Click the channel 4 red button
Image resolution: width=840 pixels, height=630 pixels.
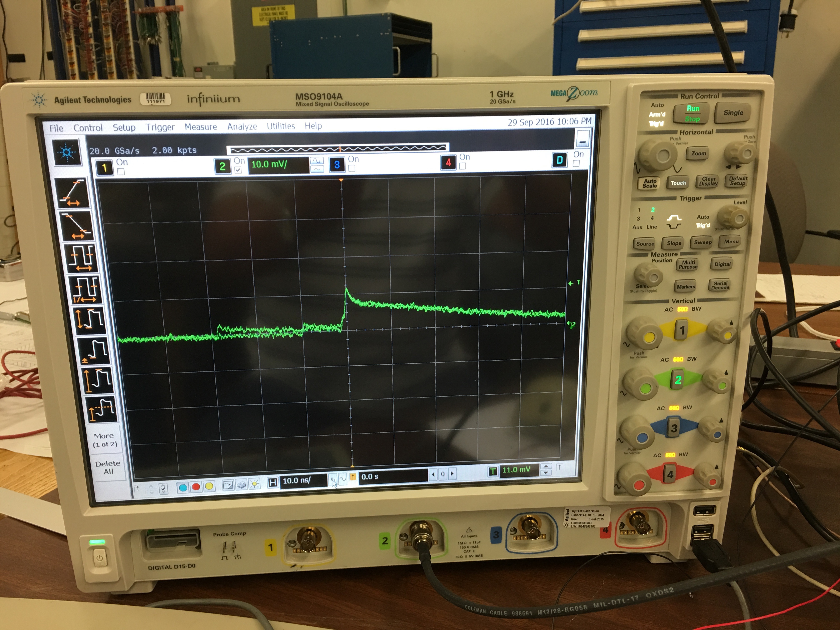(448, 162)
